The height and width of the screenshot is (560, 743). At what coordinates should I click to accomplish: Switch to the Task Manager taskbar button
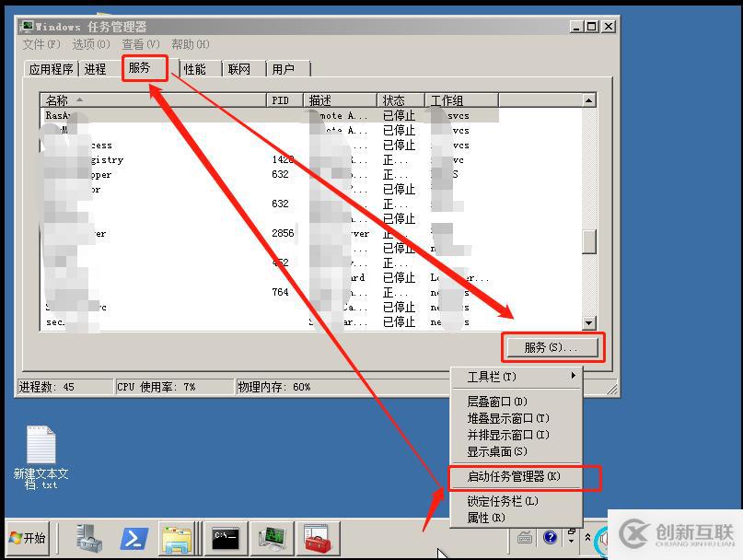click(272, 538)
